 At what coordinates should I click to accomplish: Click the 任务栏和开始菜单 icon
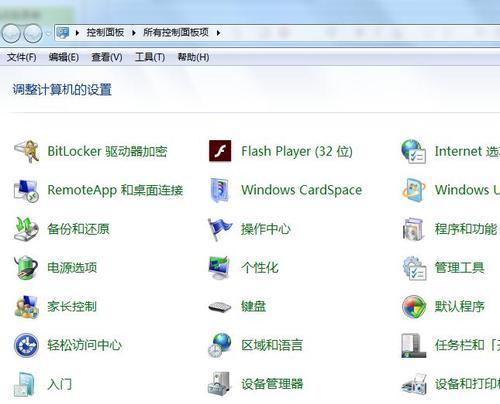413,345
